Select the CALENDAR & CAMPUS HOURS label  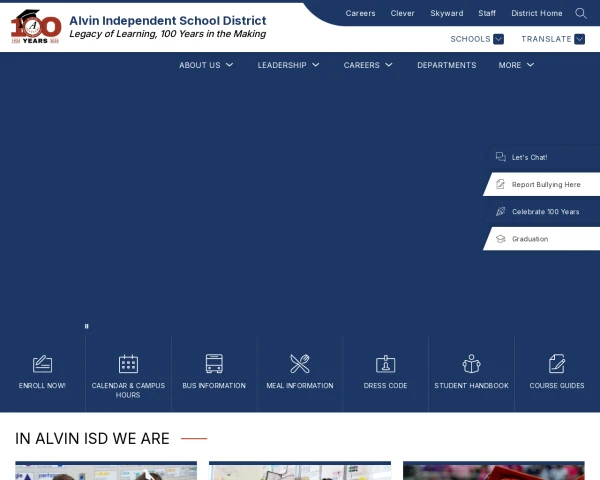(128, 390)
